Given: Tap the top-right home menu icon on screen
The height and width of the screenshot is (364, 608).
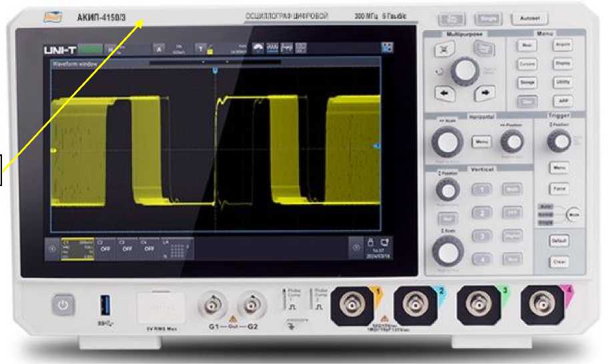Looking at the screenshot, I should [x=387, y=48].
